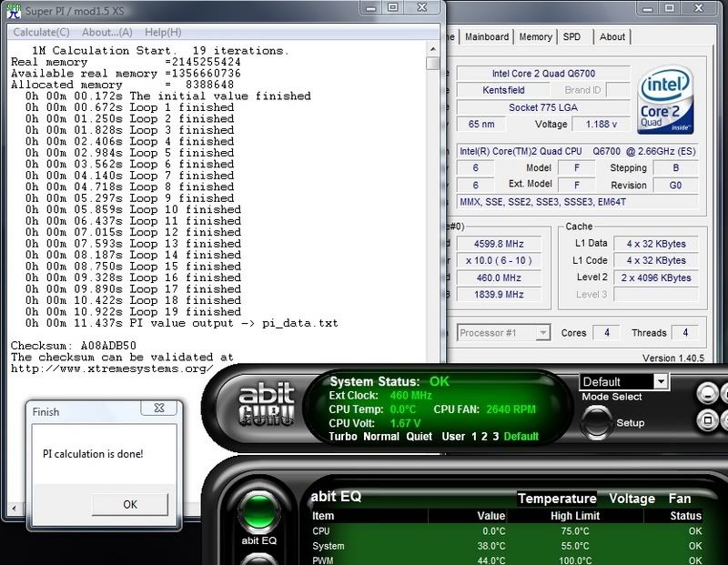Confirm the Finish dialog with OK
Screen dimensions: 728x565
tap(130, 504)
